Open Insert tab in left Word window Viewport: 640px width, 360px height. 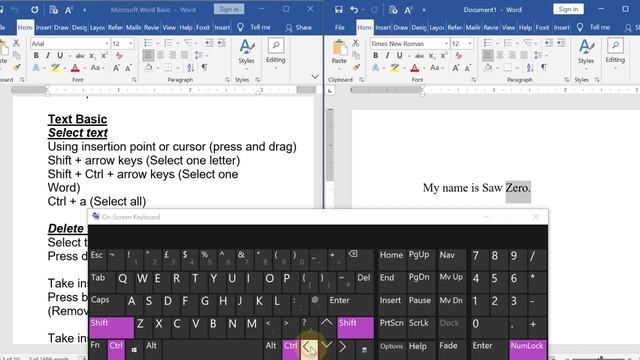pyautogui.click(x=43, y=28)
